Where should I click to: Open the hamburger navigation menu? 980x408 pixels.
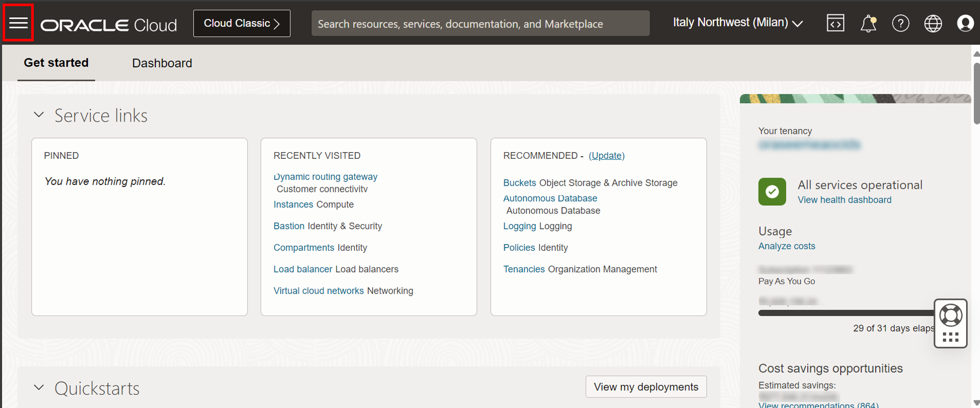click(18, 23)
